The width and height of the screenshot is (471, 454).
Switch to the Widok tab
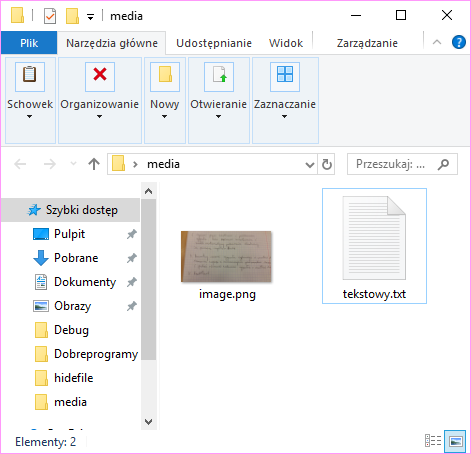286,43
